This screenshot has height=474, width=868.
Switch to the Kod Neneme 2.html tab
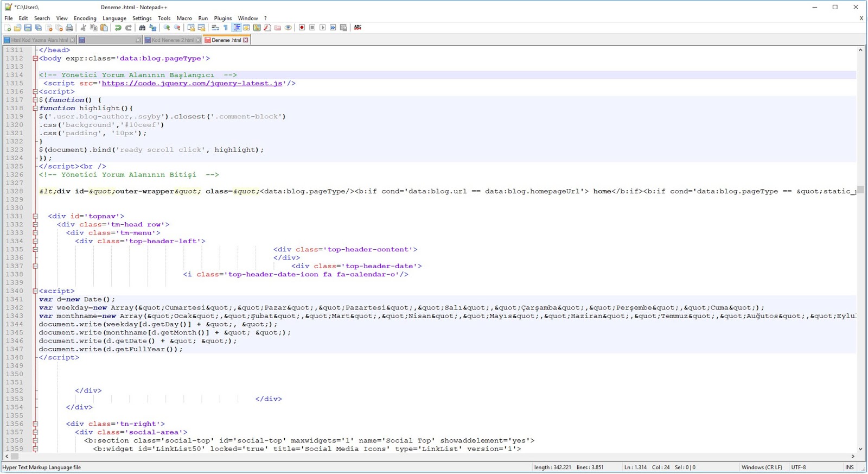[x=173, y=40]
